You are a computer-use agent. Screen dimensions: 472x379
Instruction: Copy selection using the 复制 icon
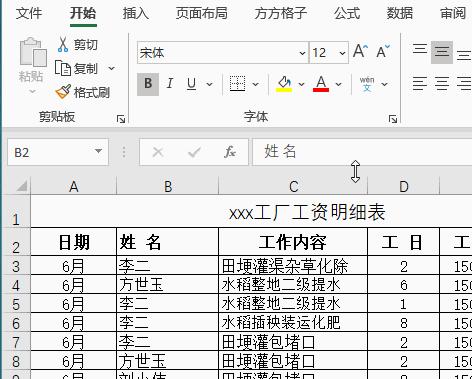pos(63,68)
